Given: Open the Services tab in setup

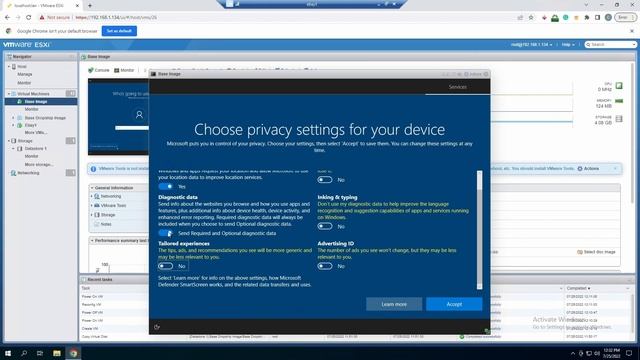Looking at the screenshot, I should click(458, 87).
